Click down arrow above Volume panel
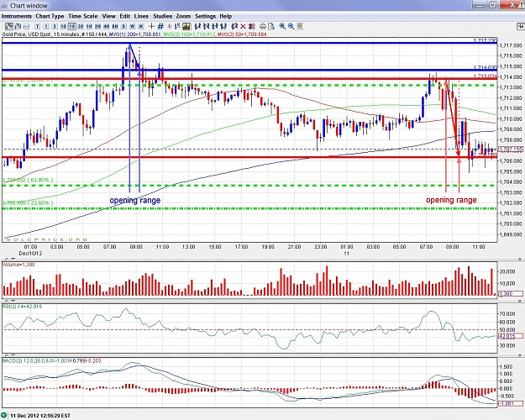 point(13,259)
